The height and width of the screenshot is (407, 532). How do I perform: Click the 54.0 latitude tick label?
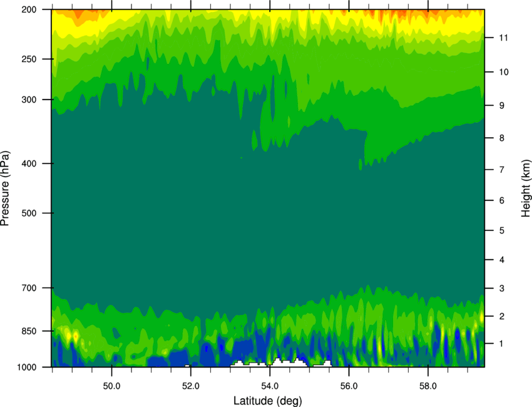(x=270, y=386)
